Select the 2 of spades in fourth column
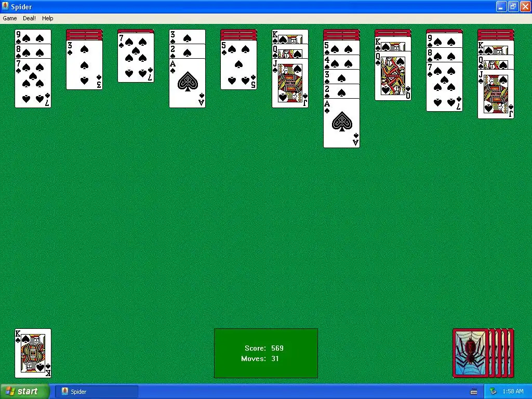This screenshot has width=532, height=399. (187, 51)
